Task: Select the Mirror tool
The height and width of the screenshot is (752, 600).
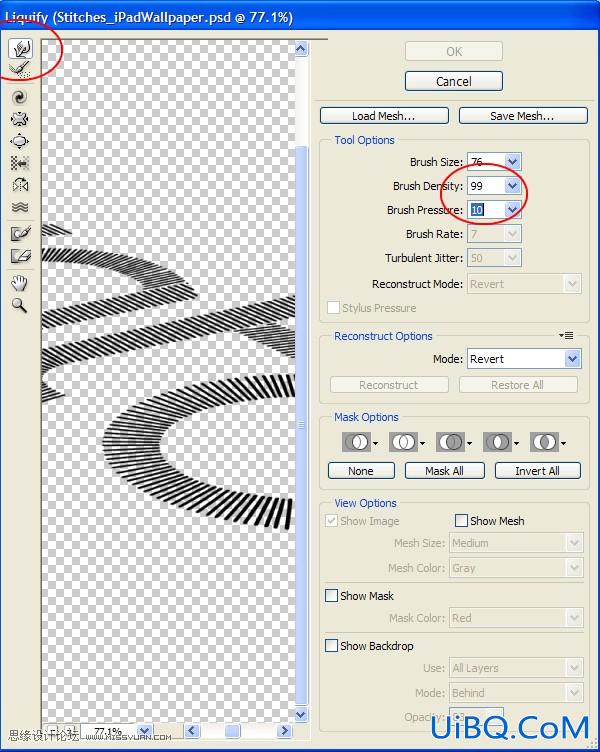Action: click(x=20, y=186)
